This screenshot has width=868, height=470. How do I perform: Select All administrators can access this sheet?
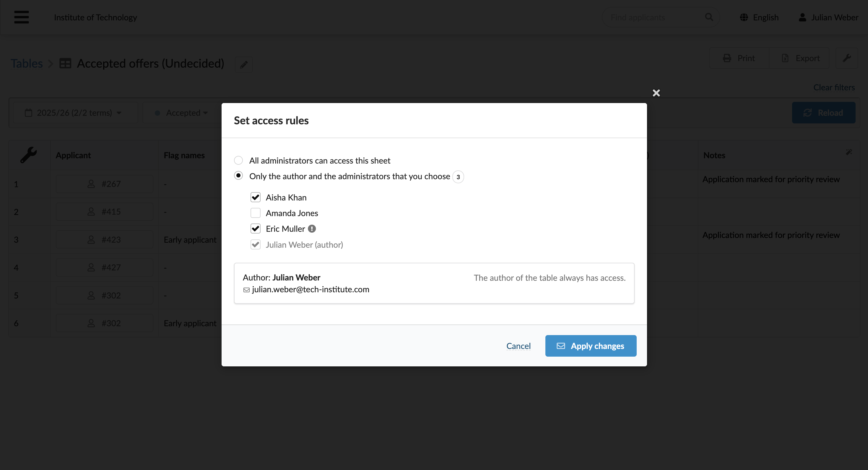point(238,160)
